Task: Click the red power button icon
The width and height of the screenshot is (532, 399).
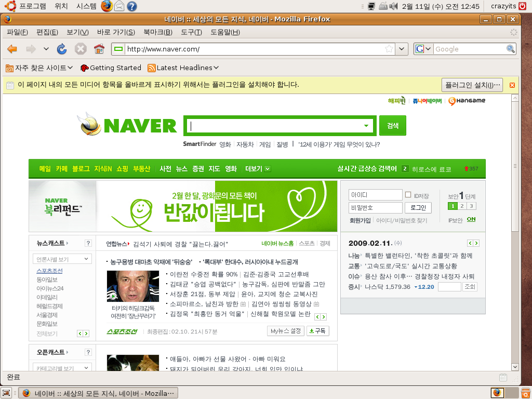Action: tap(523, 6)
